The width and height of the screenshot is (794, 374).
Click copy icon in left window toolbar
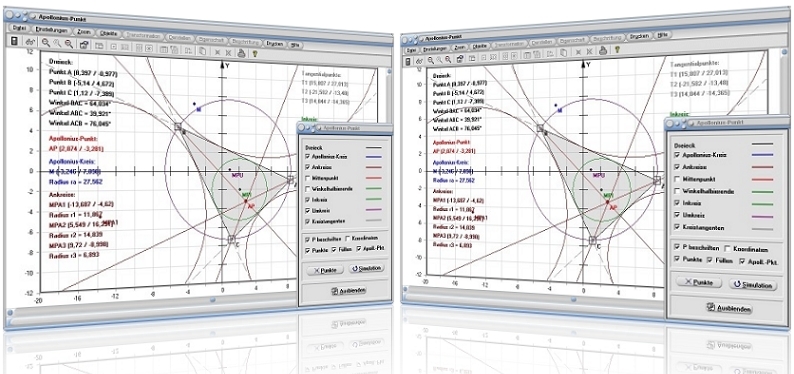tap(202, 51)
